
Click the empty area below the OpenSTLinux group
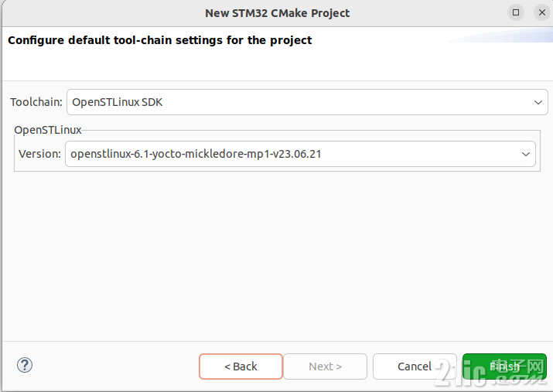[277, 256]
